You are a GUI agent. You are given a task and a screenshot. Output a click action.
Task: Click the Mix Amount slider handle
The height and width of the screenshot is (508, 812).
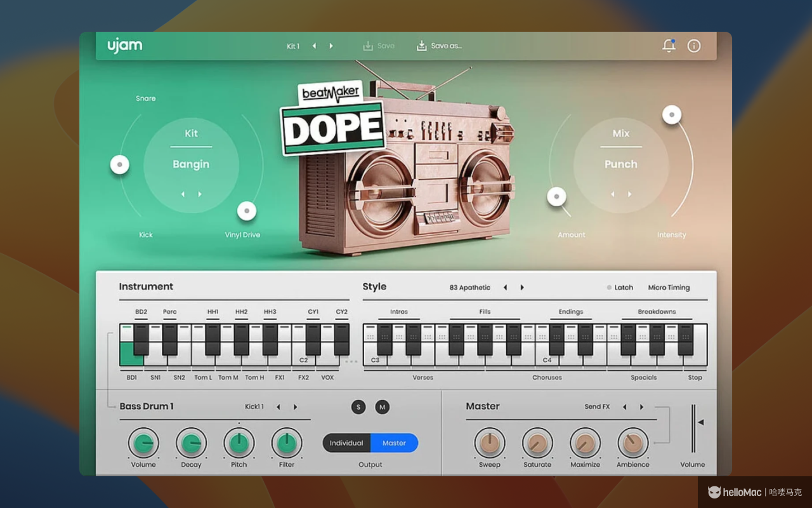tap(556, 197)
